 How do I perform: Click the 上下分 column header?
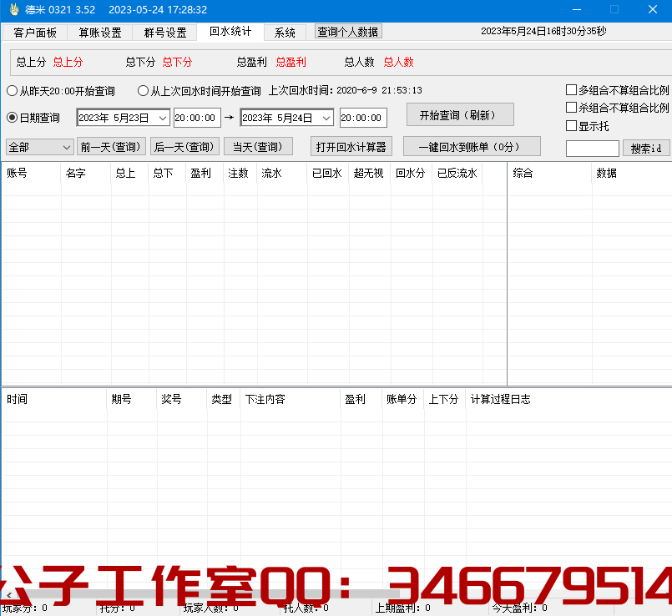pyautogui.click(x=444, y=400)
